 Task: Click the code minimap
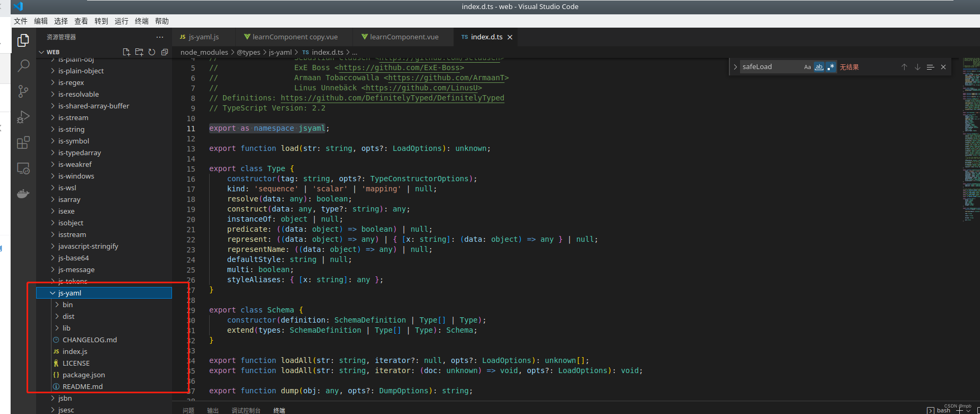point(971,138)
